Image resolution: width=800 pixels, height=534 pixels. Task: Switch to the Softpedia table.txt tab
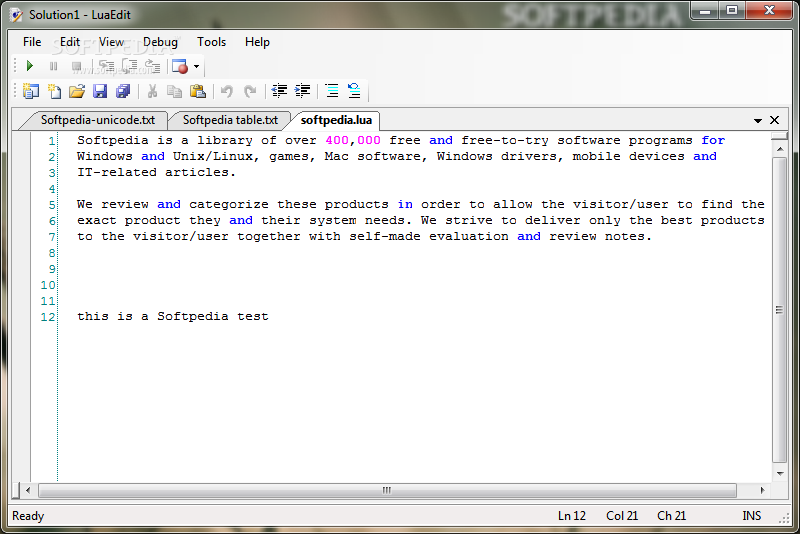230,120
